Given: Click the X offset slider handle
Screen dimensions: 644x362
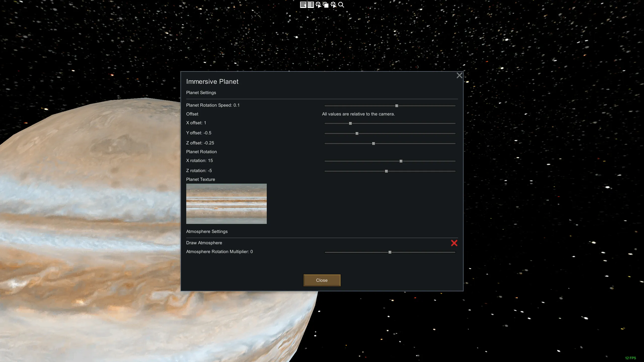Looking at the screenshot, I should [x=350, y=124].
